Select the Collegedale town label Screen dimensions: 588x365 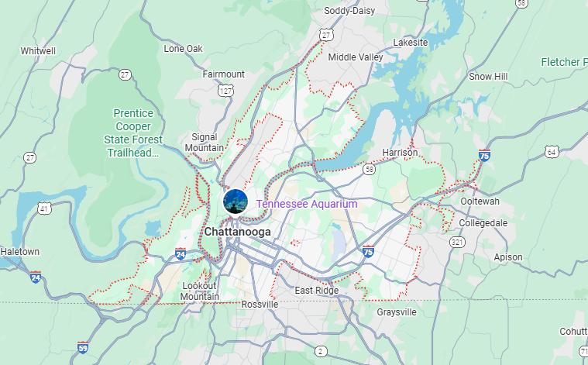(483, 223)
